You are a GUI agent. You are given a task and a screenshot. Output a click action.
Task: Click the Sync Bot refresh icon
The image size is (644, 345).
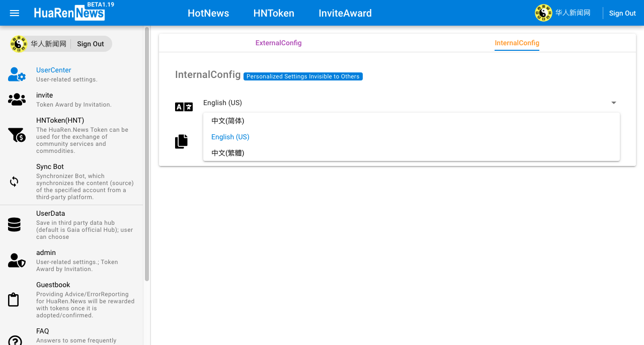click(14, 182)
